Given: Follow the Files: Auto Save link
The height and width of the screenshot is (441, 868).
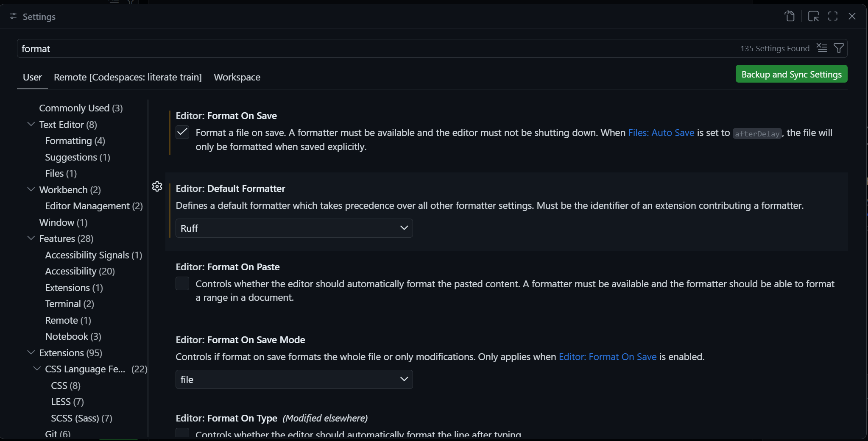Looking at the screenshot, I should click(x=661, y=133).
